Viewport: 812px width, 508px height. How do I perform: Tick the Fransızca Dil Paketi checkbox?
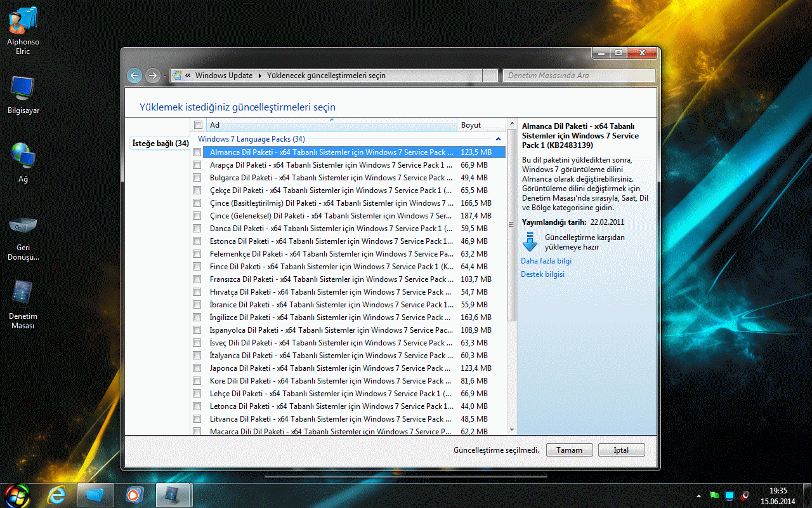click(x=198, y=279)
